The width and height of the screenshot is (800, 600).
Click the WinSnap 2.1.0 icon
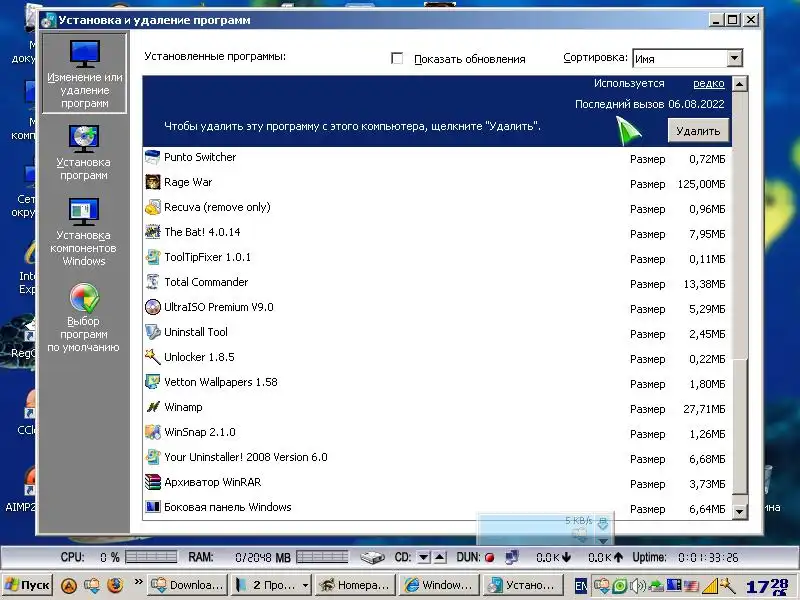pos(153,432)
